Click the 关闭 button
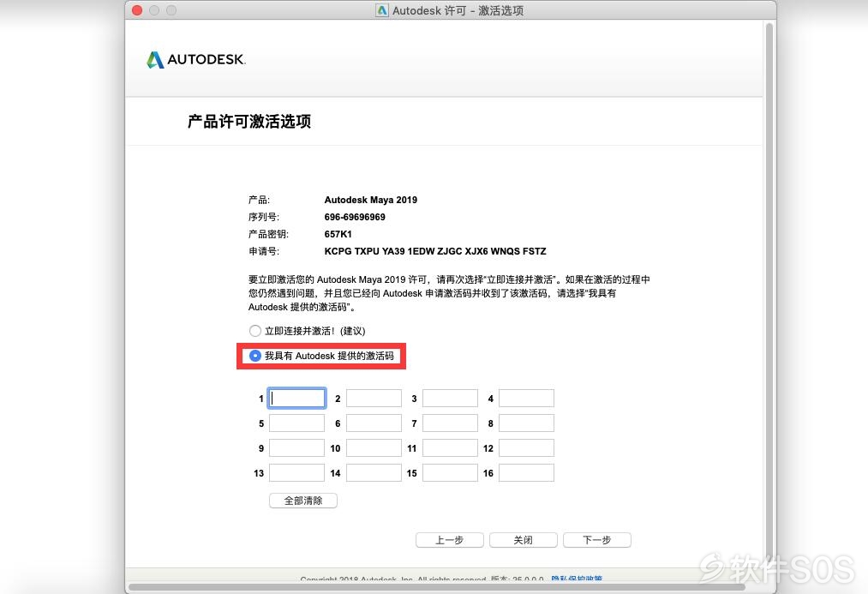868x594 pixels. (x=524, y=540)
